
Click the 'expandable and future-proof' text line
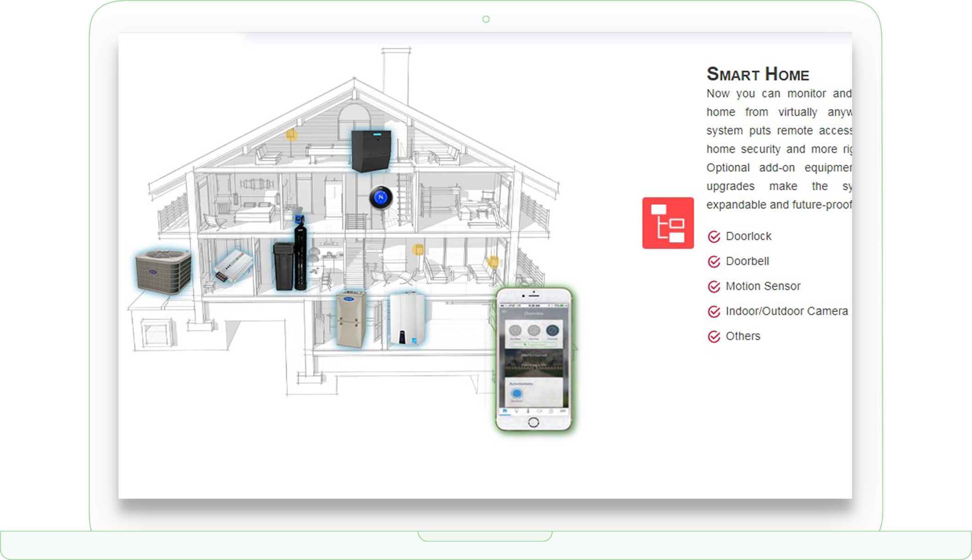[x=779, y=205]
